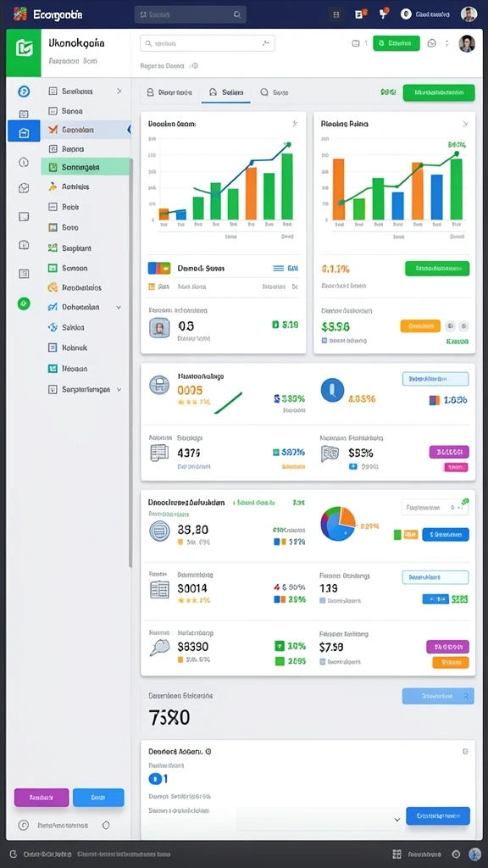The width and height of the screenshot is (488, 868).
Task: Open the smiley chat icon beside header avatar
Action: pos(432,43)
